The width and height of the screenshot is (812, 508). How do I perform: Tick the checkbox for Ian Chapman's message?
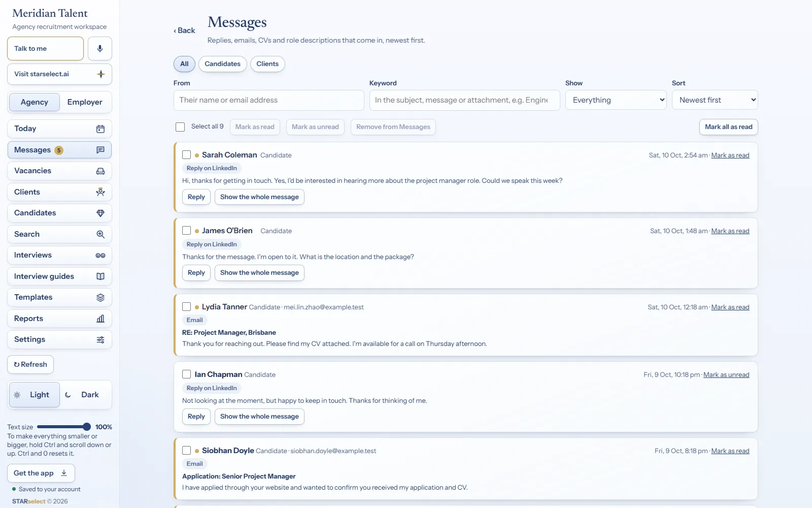(186, 374)
